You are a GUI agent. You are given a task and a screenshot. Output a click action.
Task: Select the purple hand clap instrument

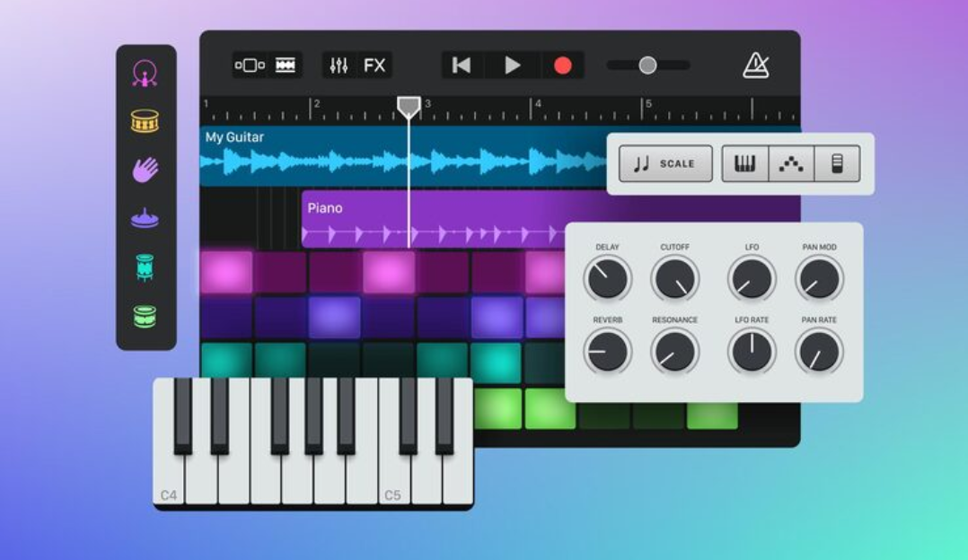[x=145, y=170]
